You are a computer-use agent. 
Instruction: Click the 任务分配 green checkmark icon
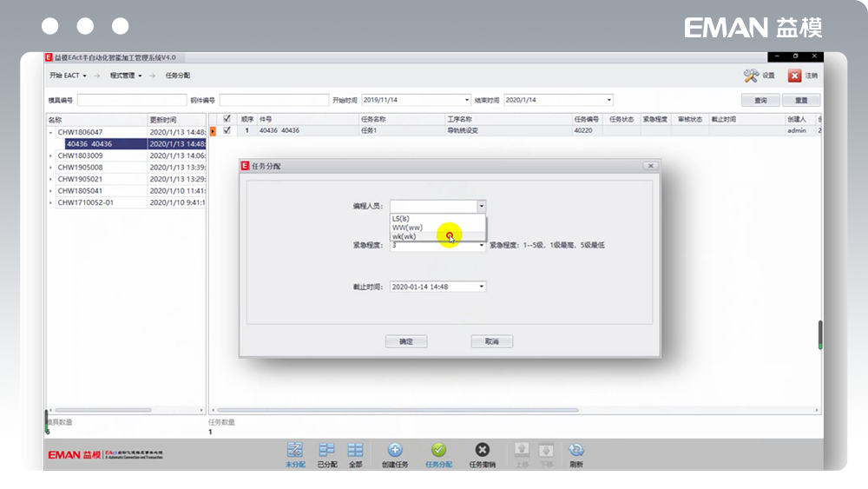click(438, 450)
